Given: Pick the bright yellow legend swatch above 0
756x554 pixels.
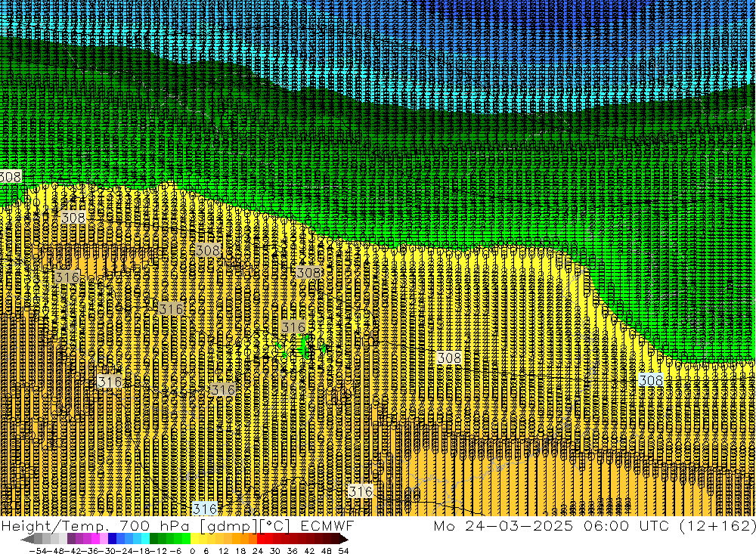Looking at the screenshot, I should 195,539.
